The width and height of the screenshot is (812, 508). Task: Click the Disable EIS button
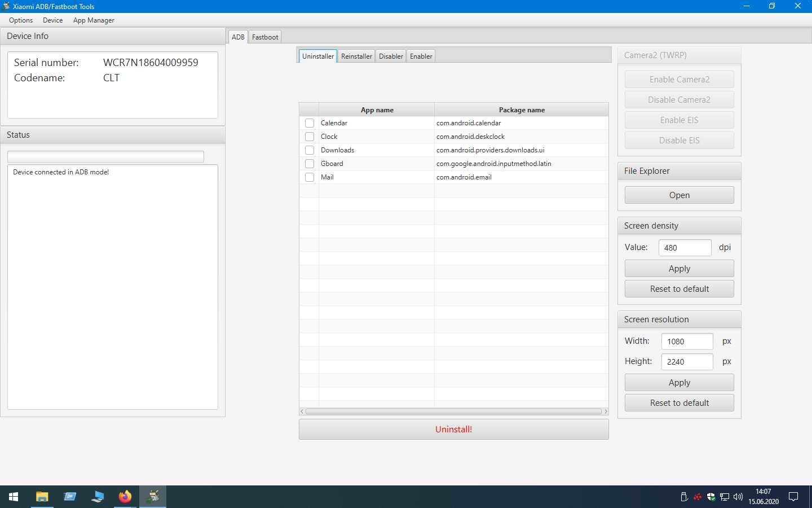679,140
